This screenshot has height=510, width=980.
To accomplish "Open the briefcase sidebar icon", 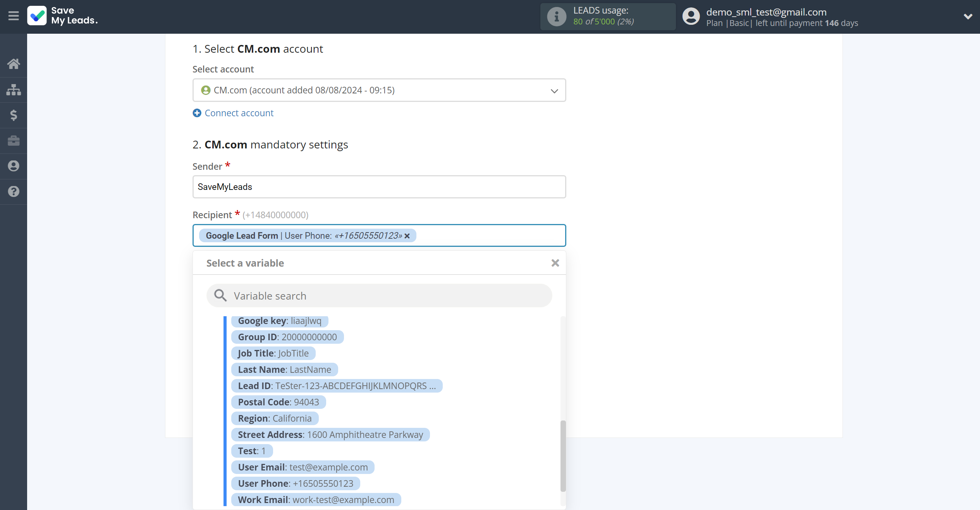I will 14,141.
